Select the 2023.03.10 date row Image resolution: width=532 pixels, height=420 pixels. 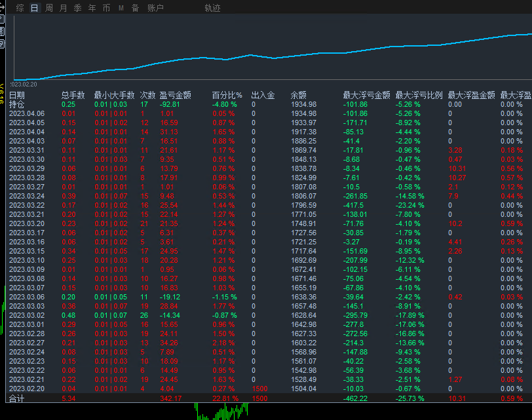click(x=269, y=260)
